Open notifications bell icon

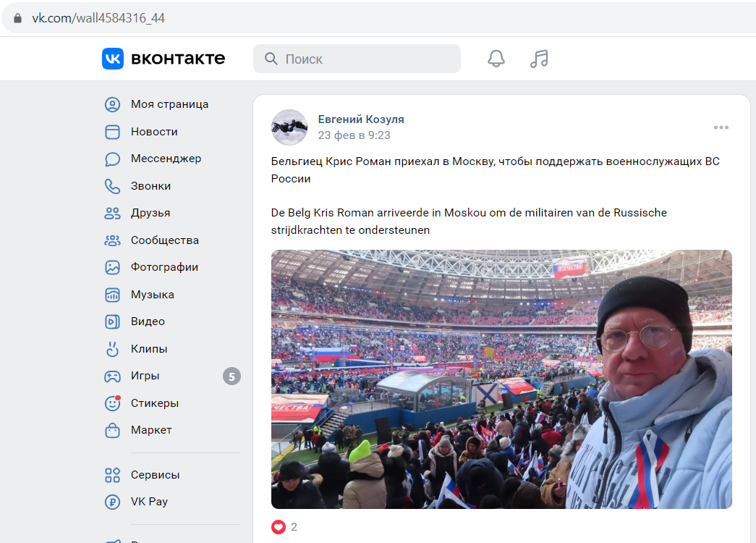click(x=496, y=59)
